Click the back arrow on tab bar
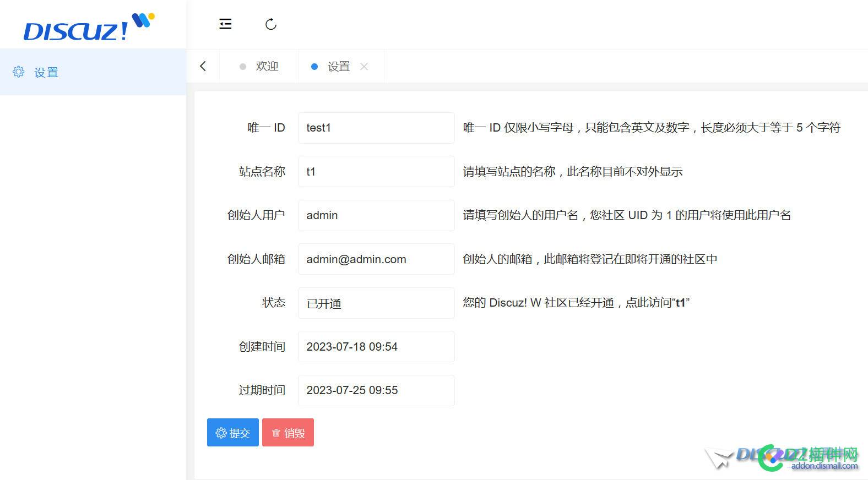This screenshot has height=480, width=868. (x=203, y=66)
